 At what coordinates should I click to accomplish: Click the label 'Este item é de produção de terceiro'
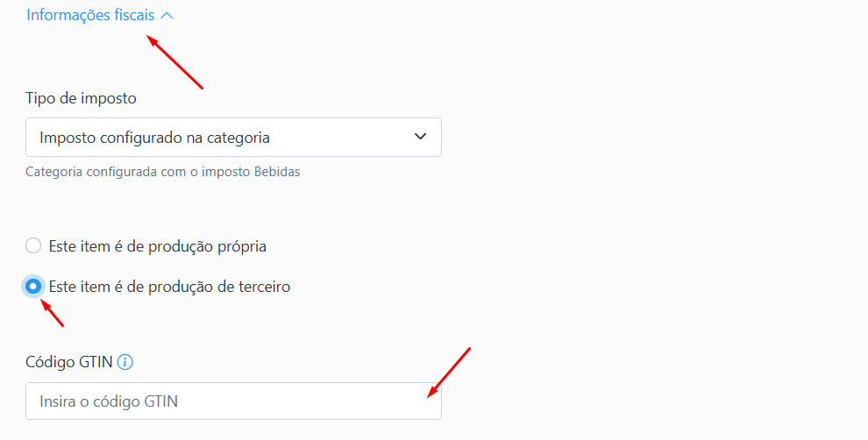pyautogui.click(x=169, y=287)
